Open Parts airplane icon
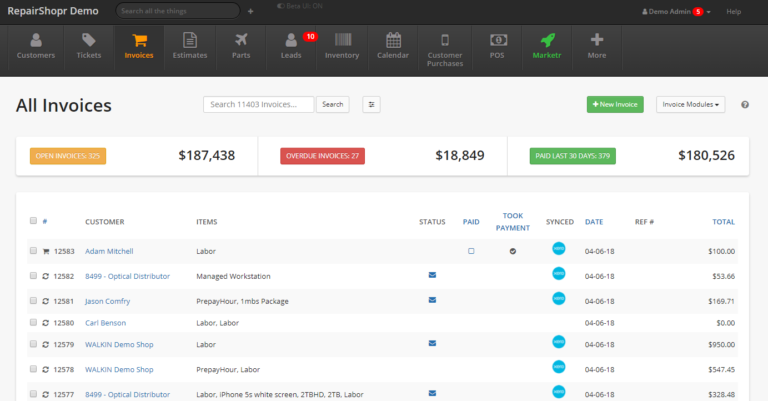 pyautogui.click(x=241, y=40)
